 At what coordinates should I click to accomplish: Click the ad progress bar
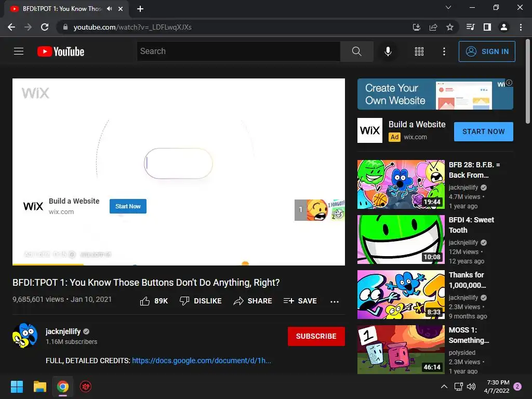coord(179,264)
